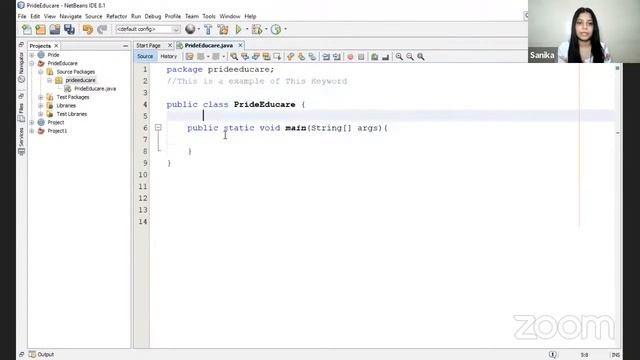Viewport: 640px width, 360px height.
Task: Click the text 'main' in line 6
Action: pyautogui.click(x=296, y=128)
